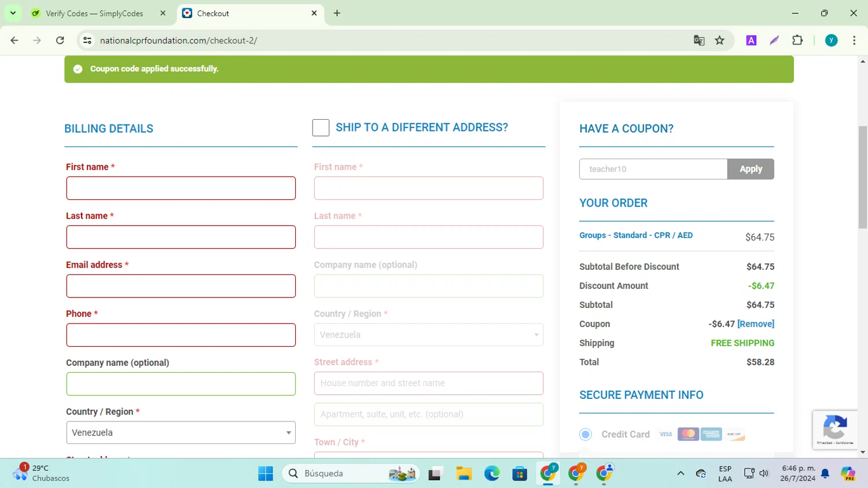The height and width of the screenshot is (488, 868).
Task: Open File Explorer from the taskbar
Action: [x=464, y=474]
